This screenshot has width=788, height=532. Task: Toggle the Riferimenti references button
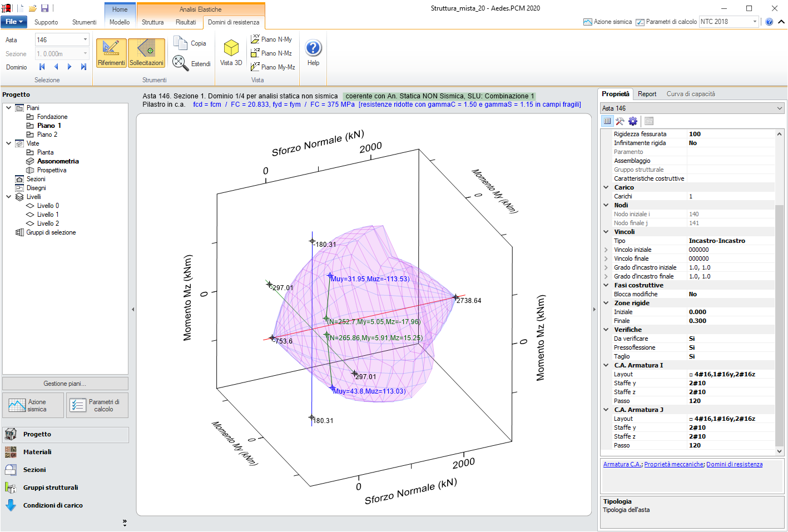coord(111,53)
